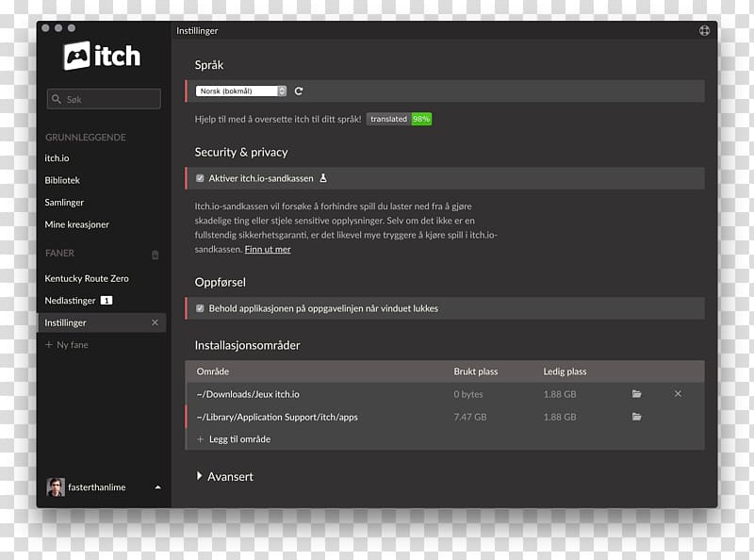Open the Kentucky Route Zero tab
The height and width of the screenshot is (560, 754).
click(87, 279)
